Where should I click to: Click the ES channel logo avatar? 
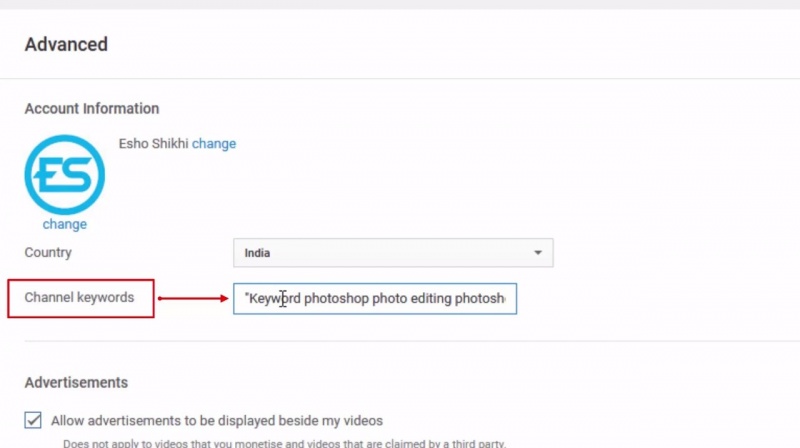[64, 174]
